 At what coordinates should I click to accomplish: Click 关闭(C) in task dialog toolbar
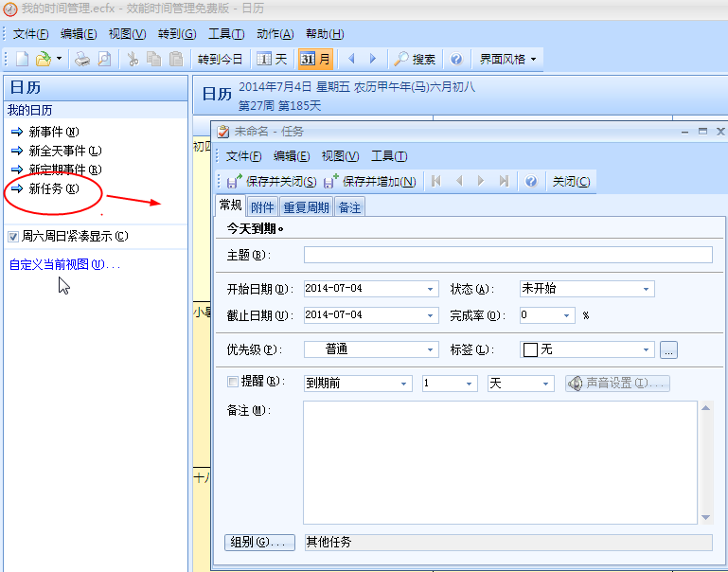571,182
